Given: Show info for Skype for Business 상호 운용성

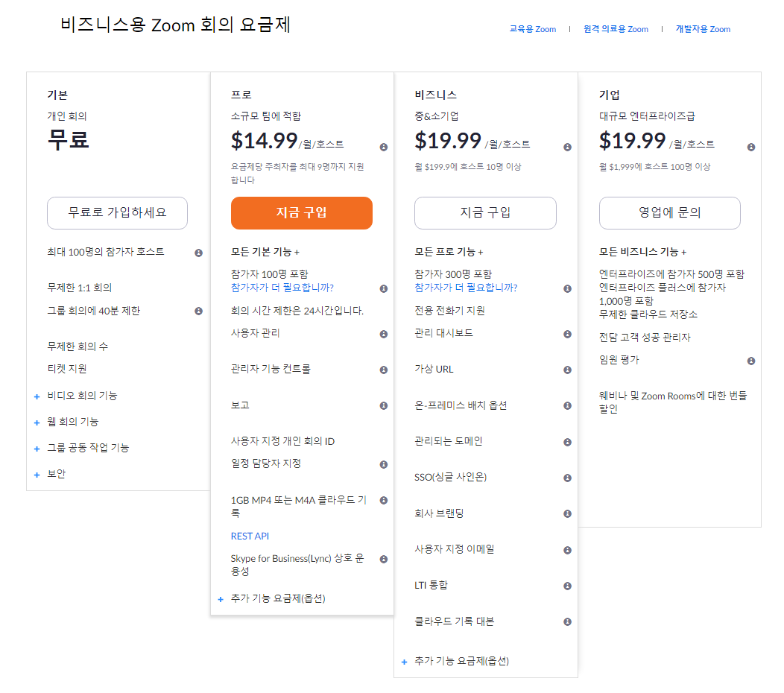Looking at the screenshot, I should [x=384, y=559].
